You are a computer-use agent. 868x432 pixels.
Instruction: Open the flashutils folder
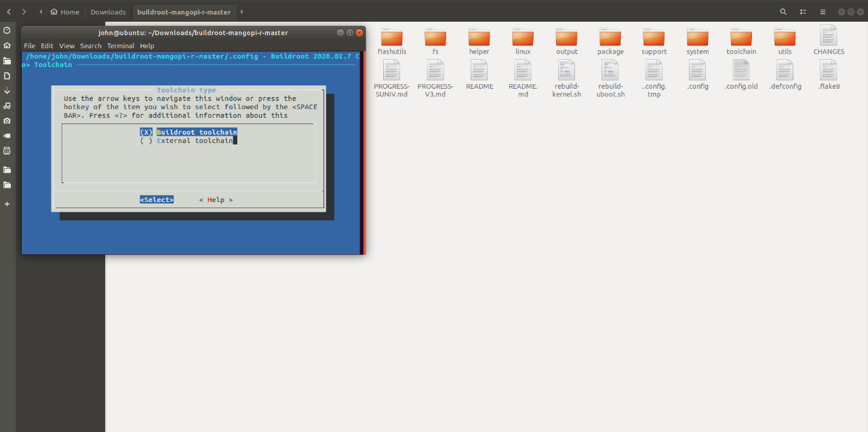click(x=392, y=42)
